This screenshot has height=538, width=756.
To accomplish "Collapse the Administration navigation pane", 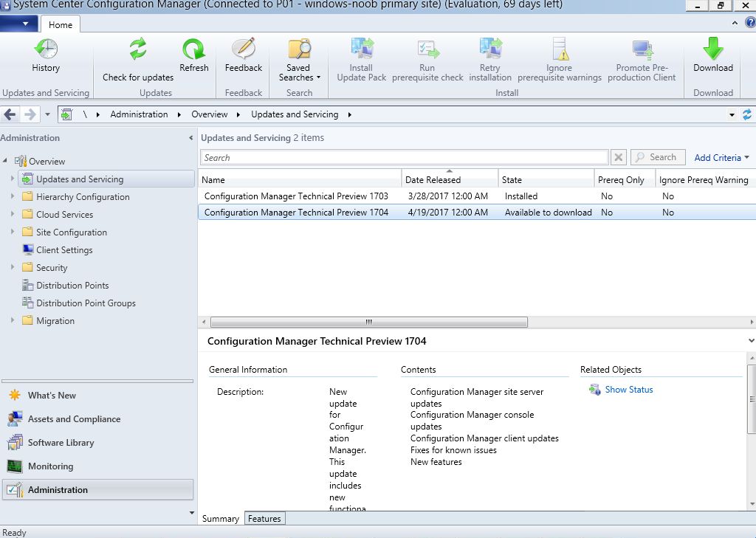I will coord(191,138).
